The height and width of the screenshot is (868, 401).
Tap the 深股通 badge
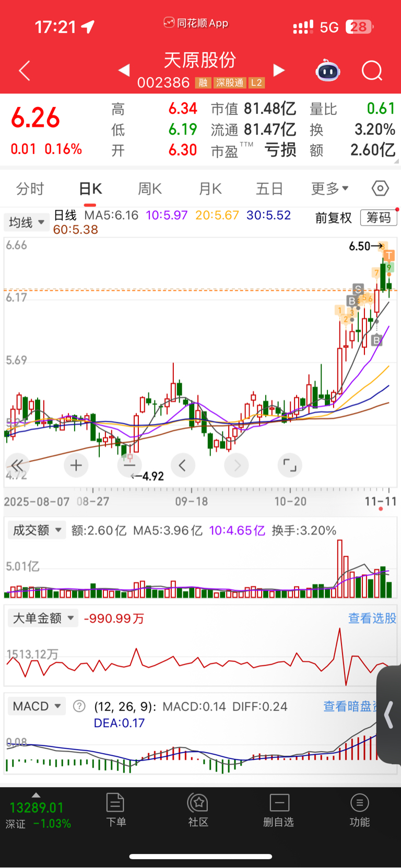pos(230,83)
